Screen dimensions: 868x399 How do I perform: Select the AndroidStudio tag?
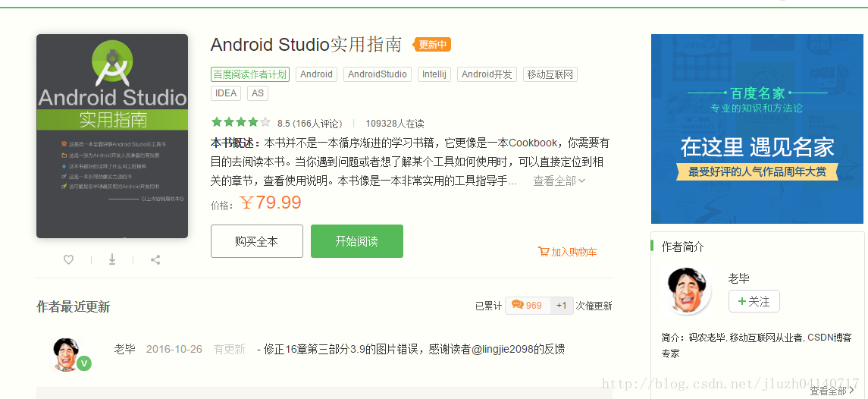[x=378, y=74]
